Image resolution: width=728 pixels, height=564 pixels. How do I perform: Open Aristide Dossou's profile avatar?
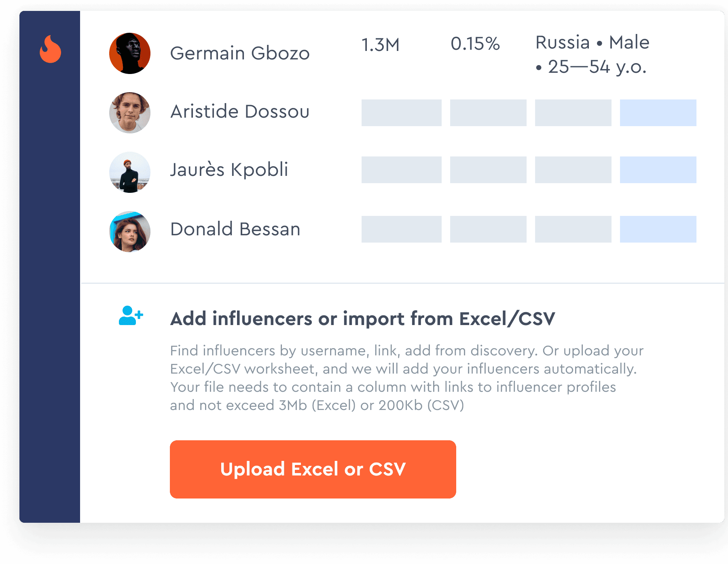point(129,113)
